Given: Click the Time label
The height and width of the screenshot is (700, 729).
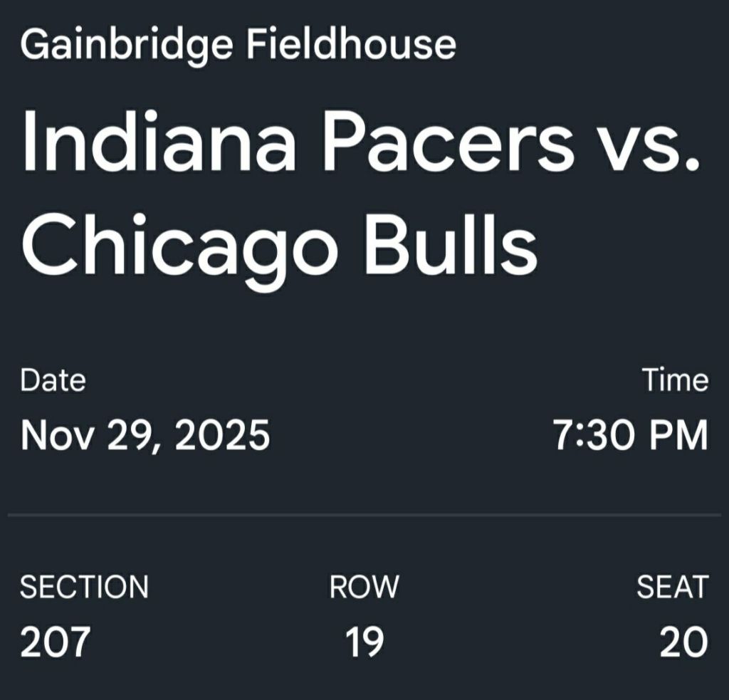Looking at the screenshot, I should [x=675, y=380].
